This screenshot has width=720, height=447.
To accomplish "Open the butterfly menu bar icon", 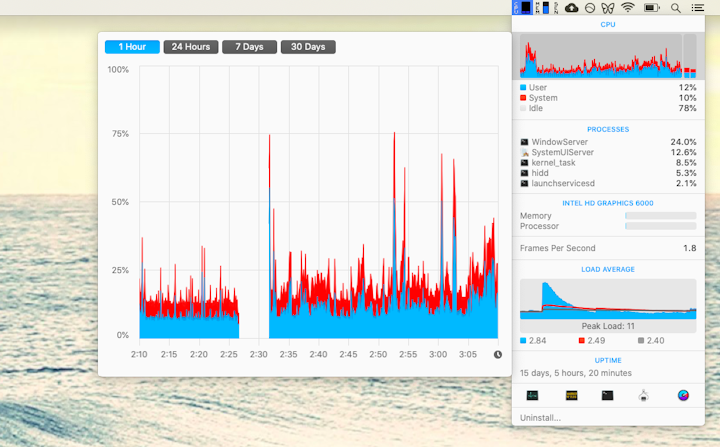I will (607, 8).
